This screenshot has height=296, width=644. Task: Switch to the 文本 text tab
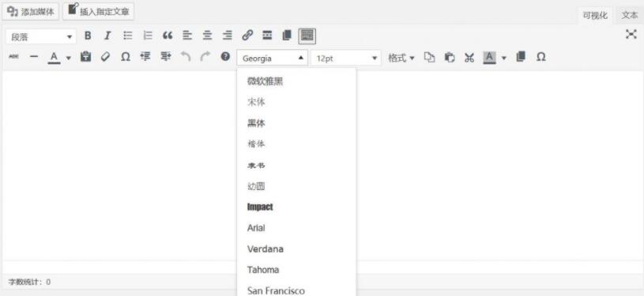click(629, 15)
